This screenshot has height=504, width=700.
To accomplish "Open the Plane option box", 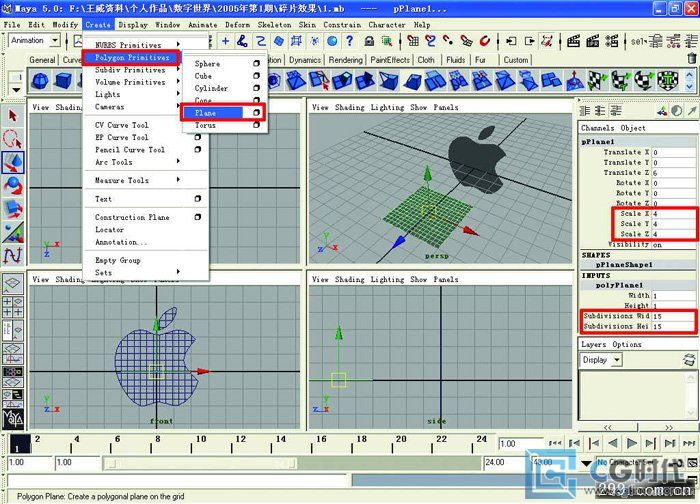I will click(x=256, y=113).
